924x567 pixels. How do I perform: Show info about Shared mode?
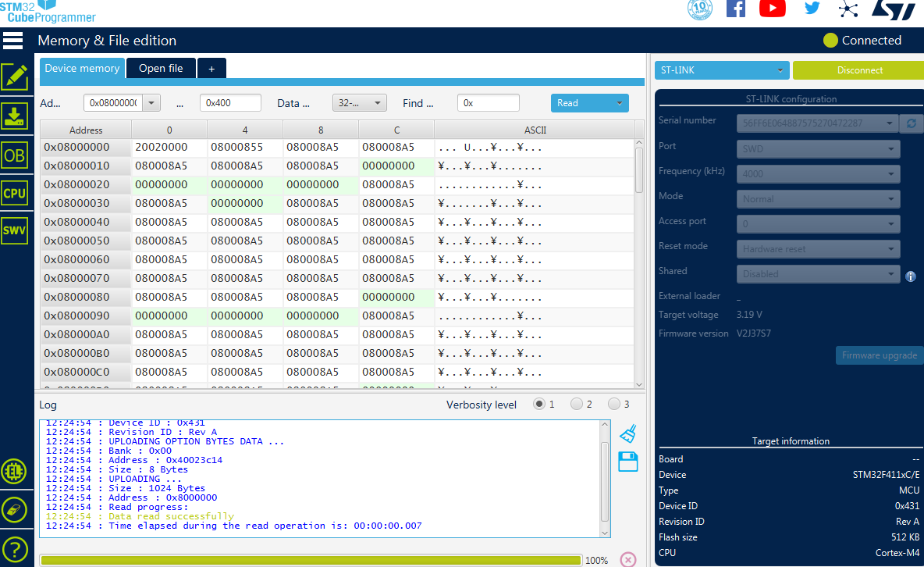911,276
